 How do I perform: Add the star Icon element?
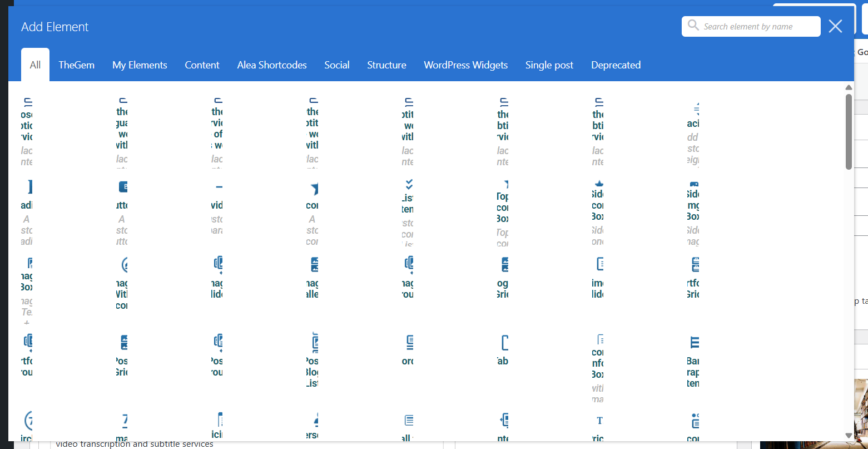[x=312, y=213]
